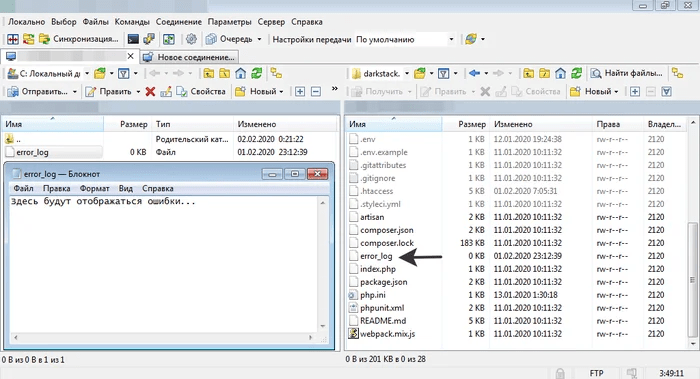This screenshot has height=379, width=700.
Task: Select composer.json in the remote file list
Action: click(x=387, y=230)
